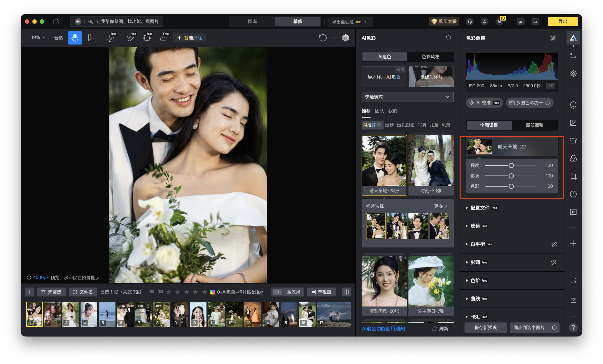Image resolution: width=603 pixels, height=364 pixels.
Task: Open the clothing shirt tool icon
Action: point(573,140)
